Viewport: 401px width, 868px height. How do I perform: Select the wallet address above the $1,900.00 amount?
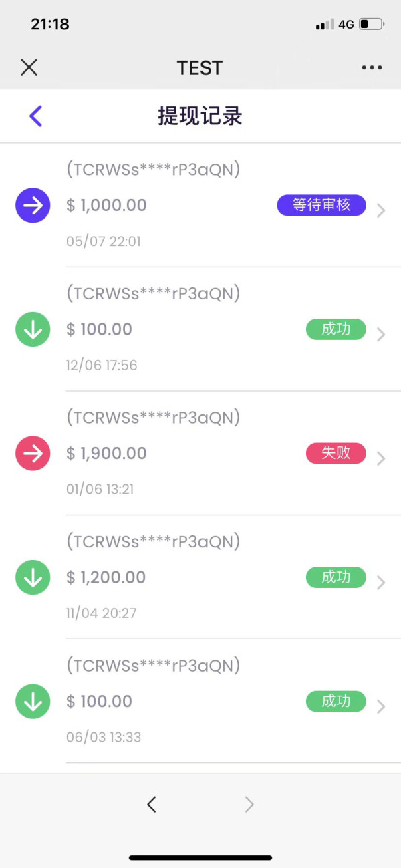point(153,418)
